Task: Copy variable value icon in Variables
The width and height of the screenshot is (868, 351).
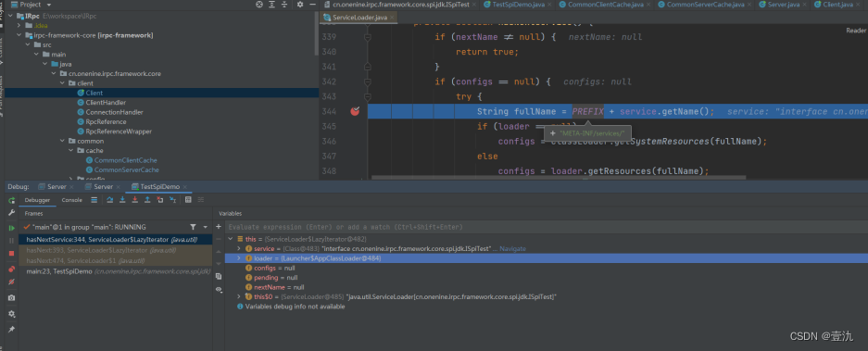Action: (x=219, y=276)
